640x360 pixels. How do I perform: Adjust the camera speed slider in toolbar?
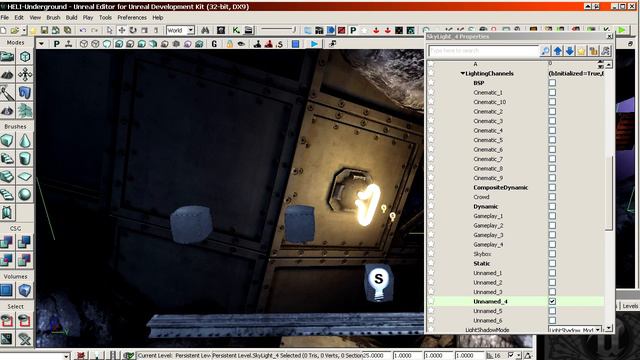click(278, 29)
